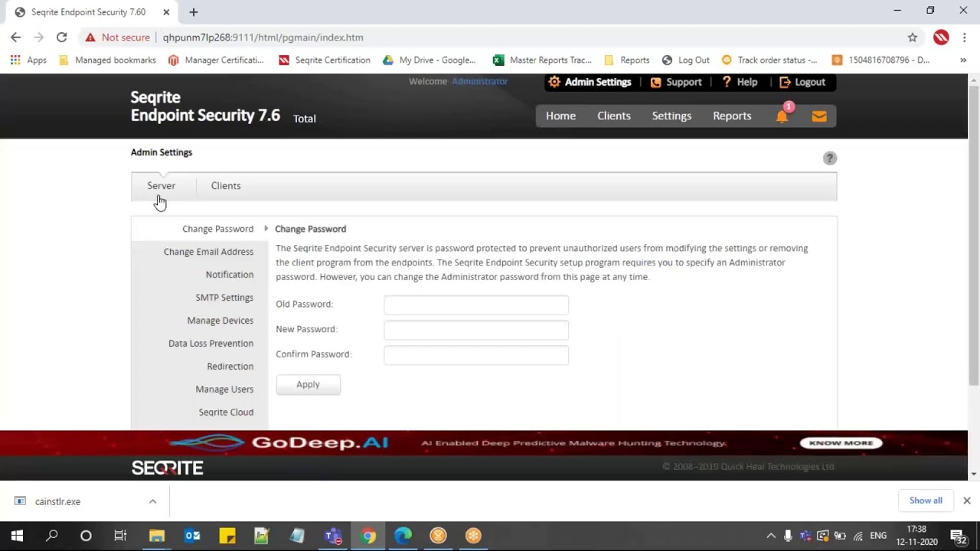Image resolution: width=980 pixels, height=551 pixels.
Task: Go back with browser back arrow
Action: tap(16, 37)
